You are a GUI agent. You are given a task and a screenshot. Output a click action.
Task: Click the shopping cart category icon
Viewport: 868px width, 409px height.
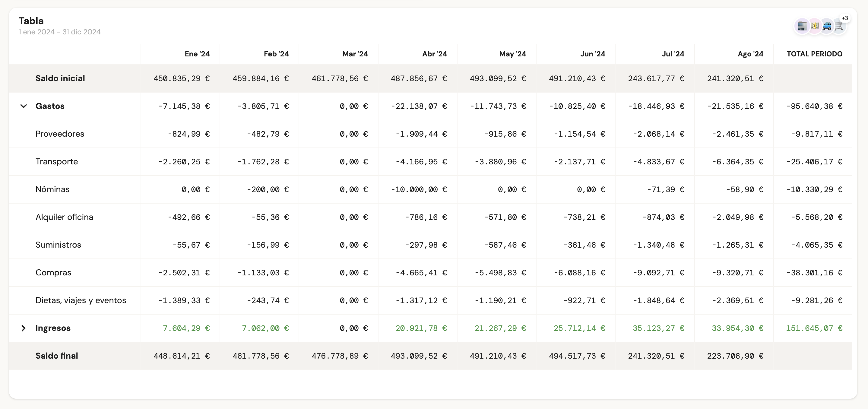click(839, 26)
